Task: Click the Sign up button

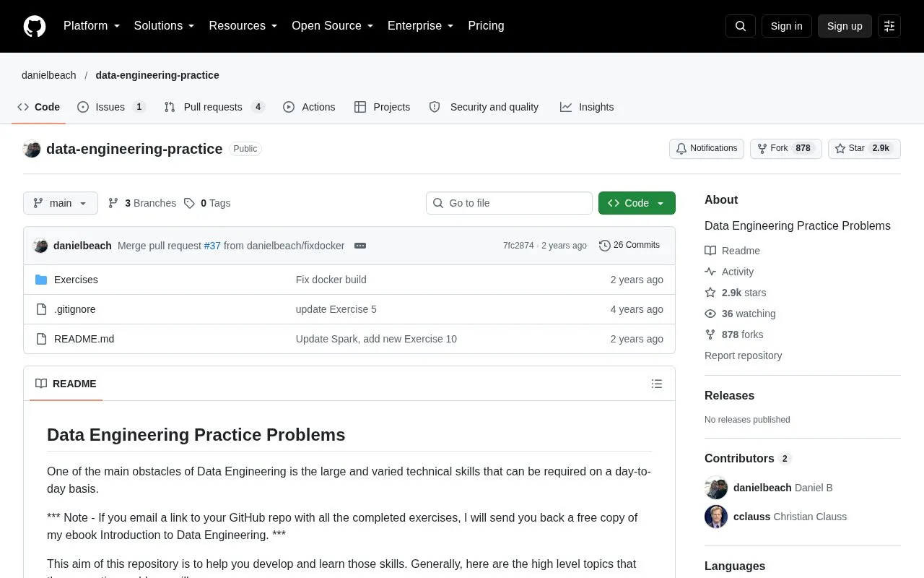Action: pyautogui.click(x=845, y=26)
